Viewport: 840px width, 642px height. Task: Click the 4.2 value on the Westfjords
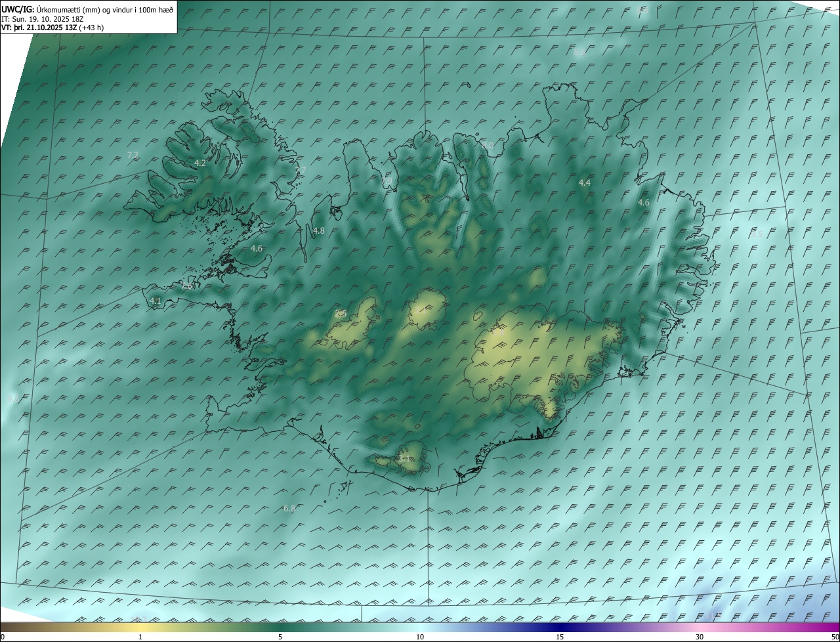click(200, 163)
